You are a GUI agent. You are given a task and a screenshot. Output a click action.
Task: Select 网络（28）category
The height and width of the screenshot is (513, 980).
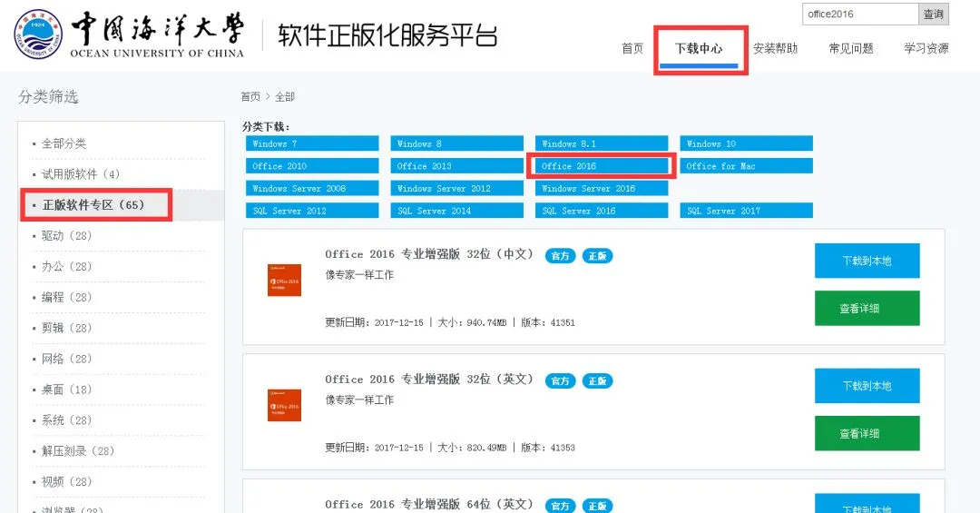point(66,359)
